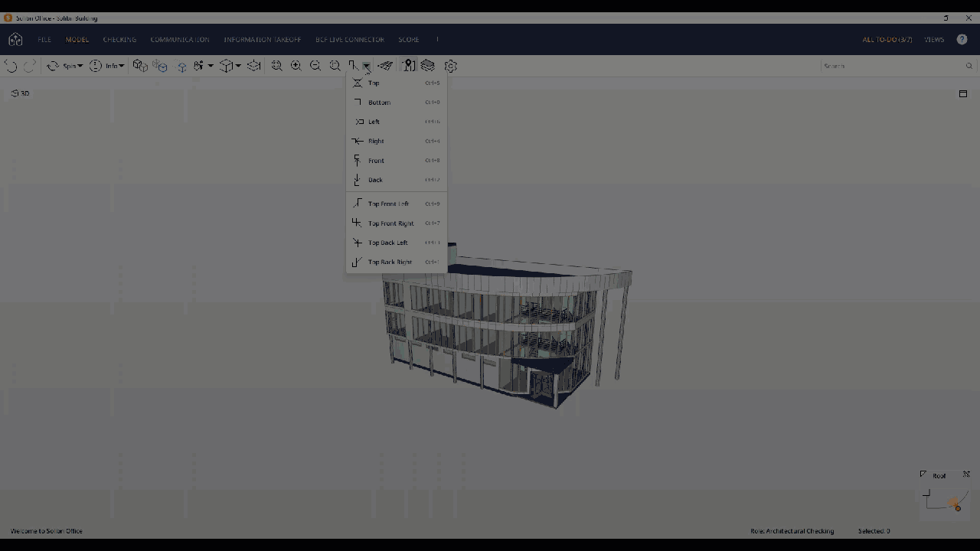980x551 pixels.
Task: Open the Info options dropdown
Action: pyautogui.click(x=121, y=66)
